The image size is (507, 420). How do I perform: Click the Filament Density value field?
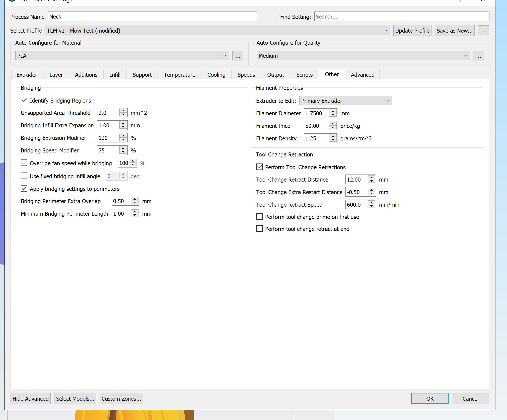pyautogui.click(x=316, y=138)
